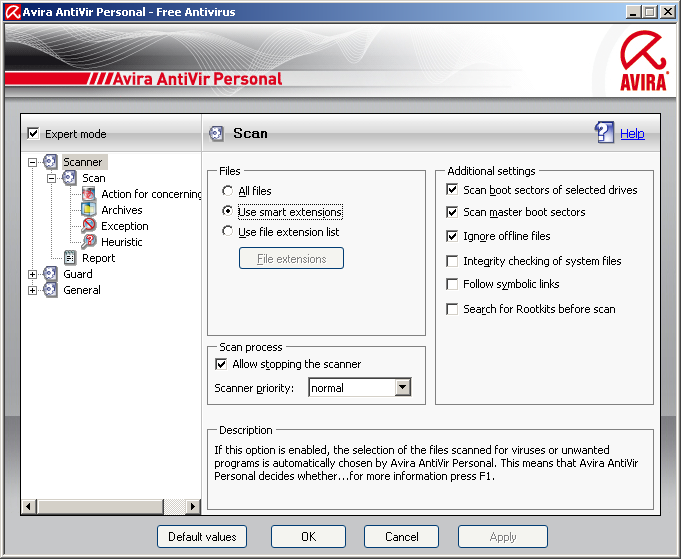Image resolution: width=681 pixels, height=559 pixels.
Task: Click the red AVIRA logo in banner
Action: tap(642, 61)
